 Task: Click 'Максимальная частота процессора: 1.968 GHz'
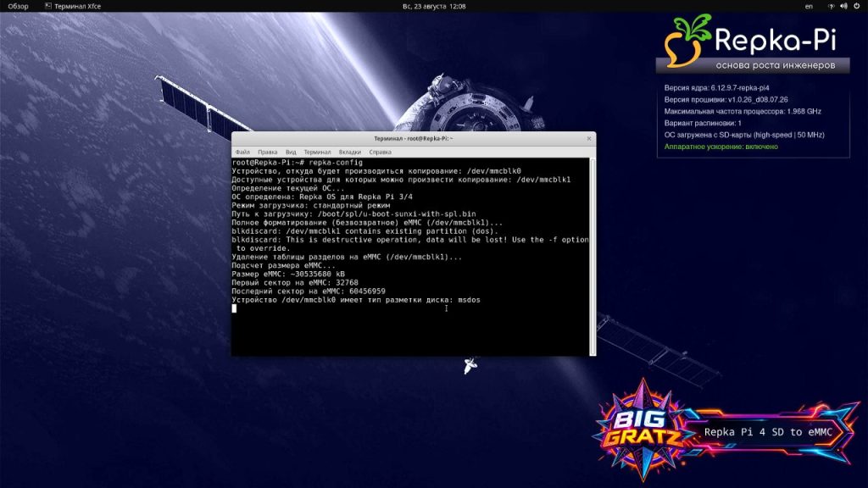[743, 111]
